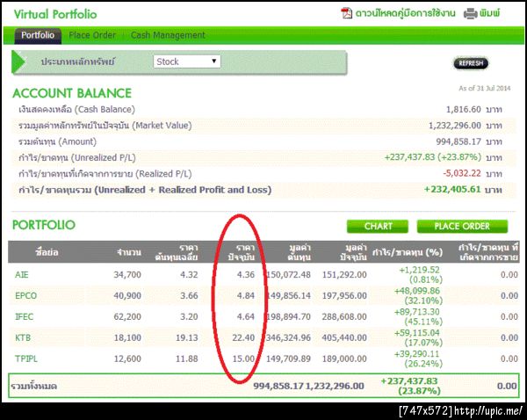The image size is (527, 420).
Task: Click TPIPL quantity 12,600
Action: coord(127,358)
